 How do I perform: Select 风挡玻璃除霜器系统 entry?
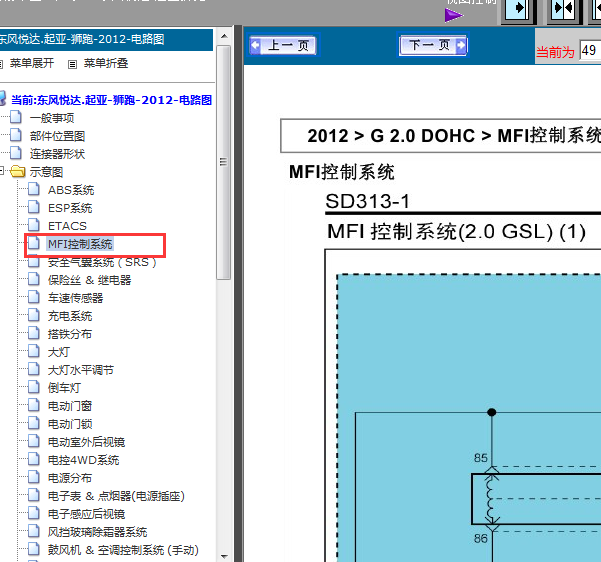(97, 532)
